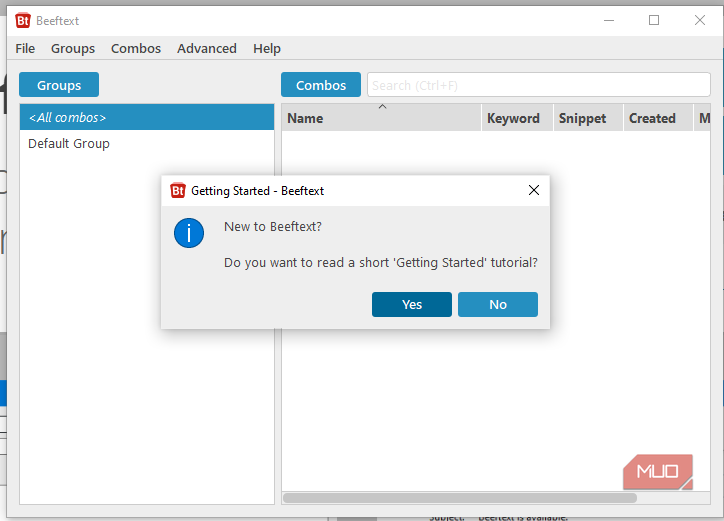This screenshot has height=521, width=724.
Task: Open the Combos menu in menu bar
Action: point(136,48)
